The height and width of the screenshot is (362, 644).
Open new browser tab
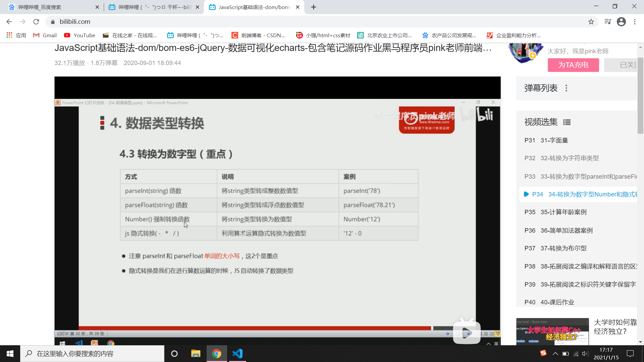coord(314,7)
